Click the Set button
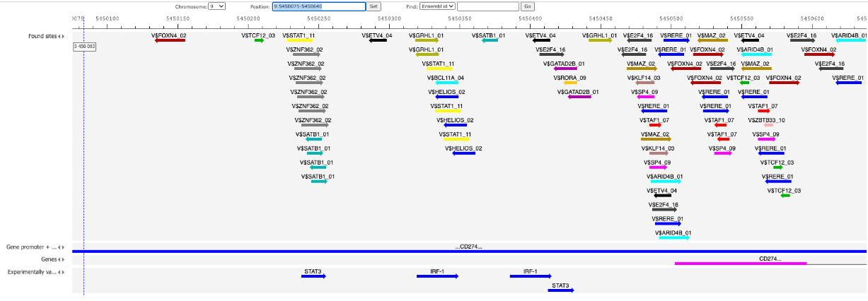 pyautogui.click(x=374, y=6)
